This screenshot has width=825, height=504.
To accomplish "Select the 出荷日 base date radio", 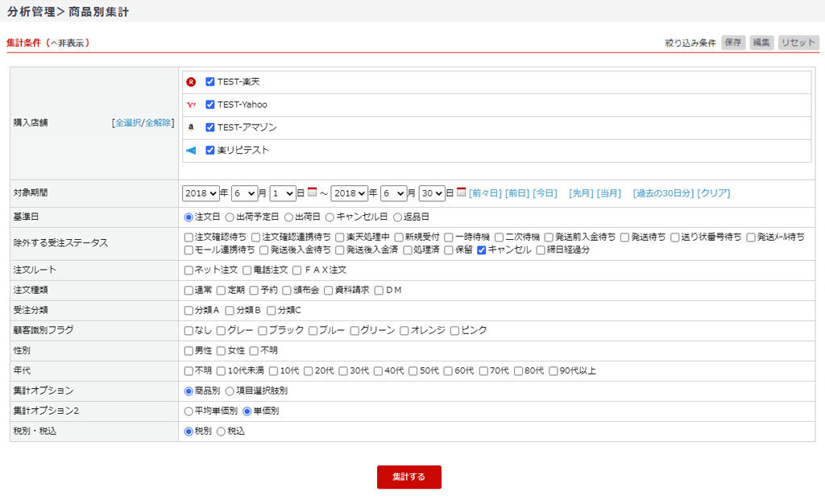I will coord(288,217).
